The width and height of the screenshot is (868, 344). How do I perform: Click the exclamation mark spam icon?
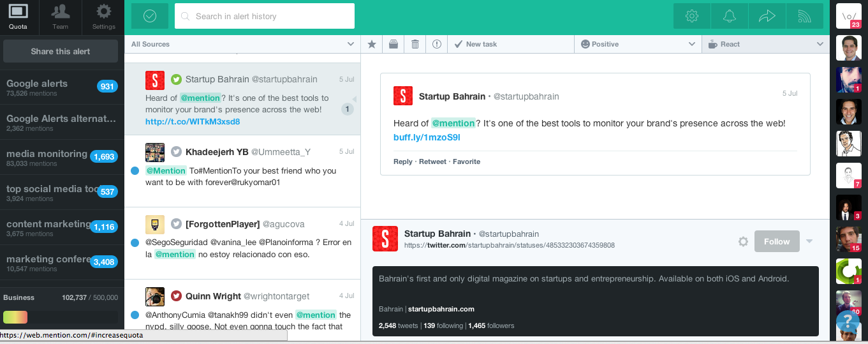[437, 44]
